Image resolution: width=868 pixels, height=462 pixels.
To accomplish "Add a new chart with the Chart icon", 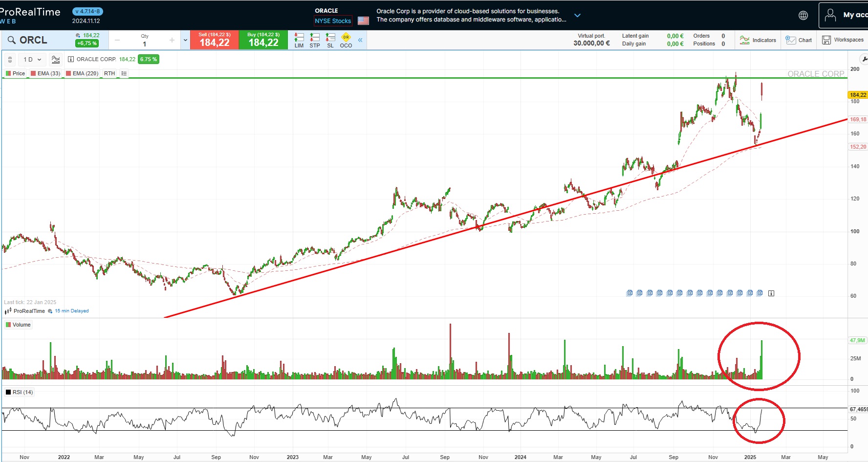I will [x=799, y=40].
